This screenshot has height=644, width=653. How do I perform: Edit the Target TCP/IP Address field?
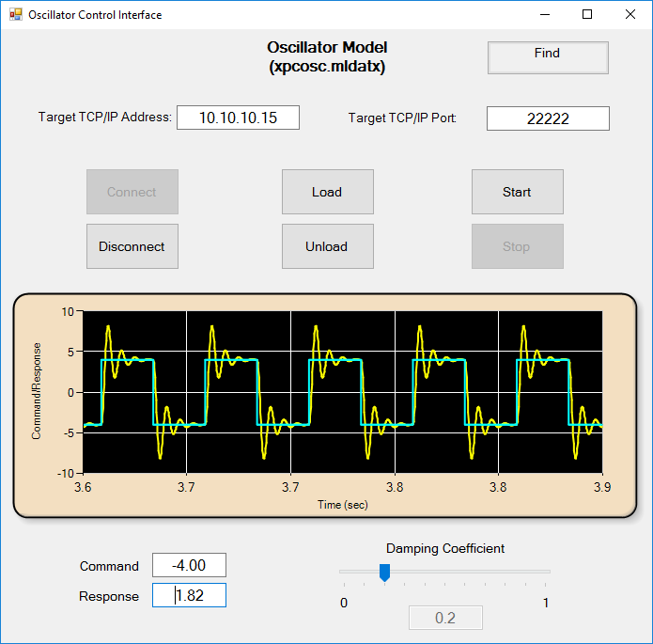[x=238, y=118]
